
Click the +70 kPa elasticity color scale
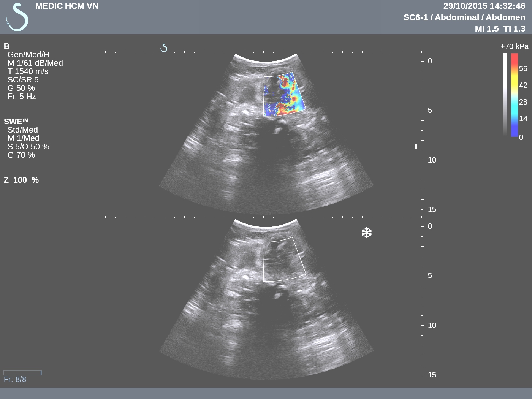point(514,46)
